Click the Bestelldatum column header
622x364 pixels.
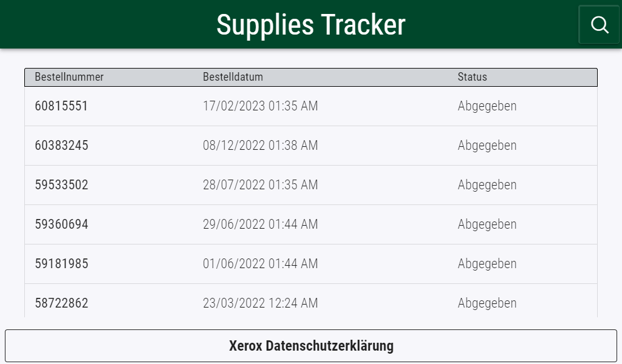tap(233, 77)
